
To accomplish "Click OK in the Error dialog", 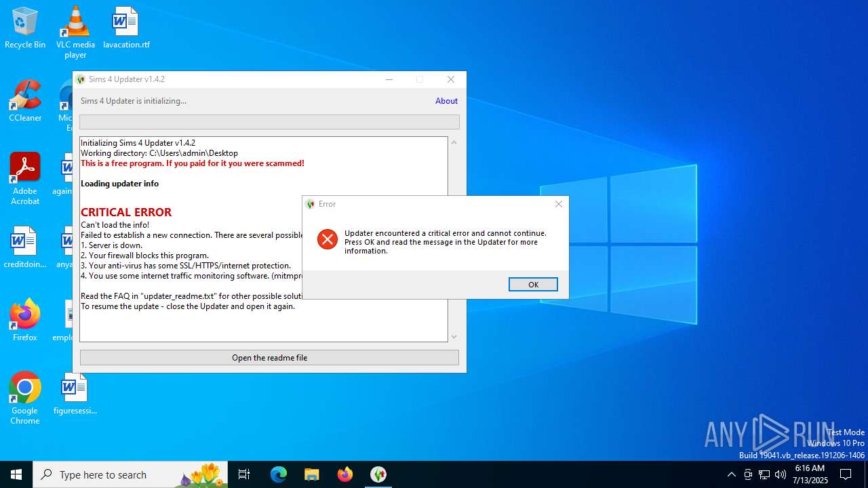I will click(x=533, y=285).
